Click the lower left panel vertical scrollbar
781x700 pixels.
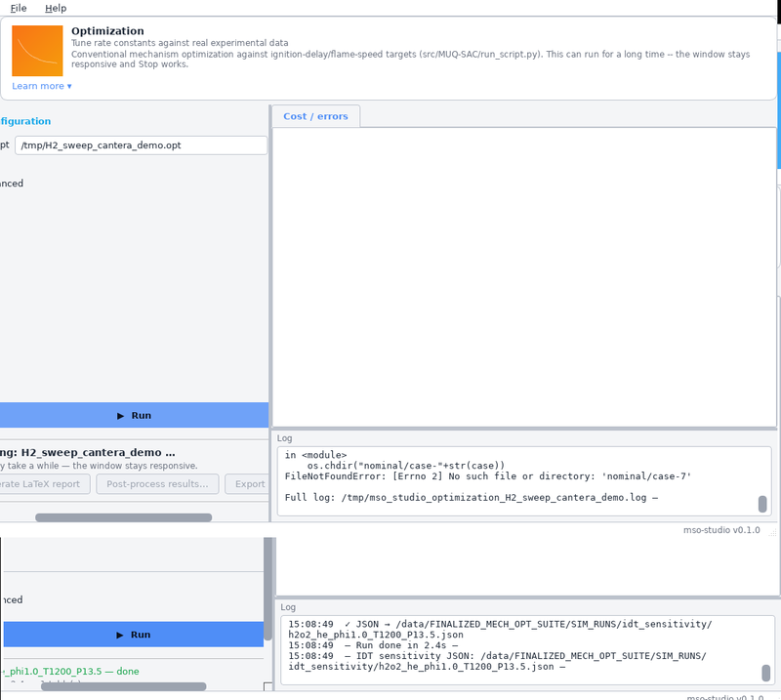[x=267, y=589]
